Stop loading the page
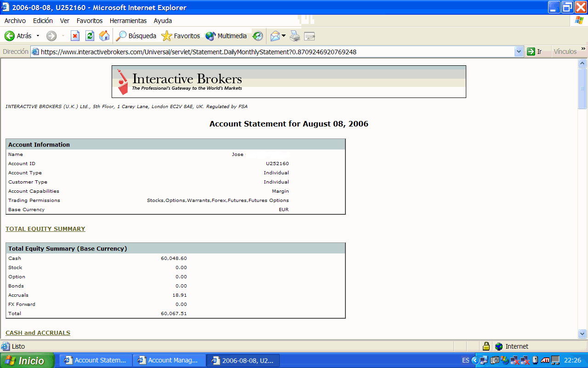Viewport: 588px width, 368px height. point(75,36)
